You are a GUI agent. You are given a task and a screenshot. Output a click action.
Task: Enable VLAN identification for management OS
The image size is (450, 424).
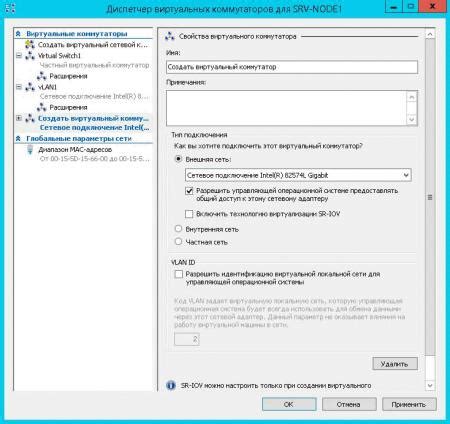pyautogui.click(x=179, y=274)
